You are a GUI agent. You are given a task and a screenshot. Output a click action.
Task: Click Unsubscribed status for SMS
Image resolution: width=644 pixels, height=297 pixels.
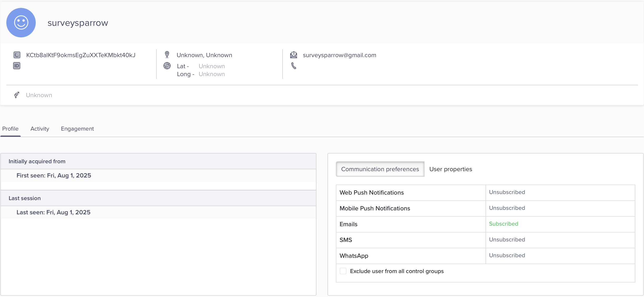(x=507, y=240)
